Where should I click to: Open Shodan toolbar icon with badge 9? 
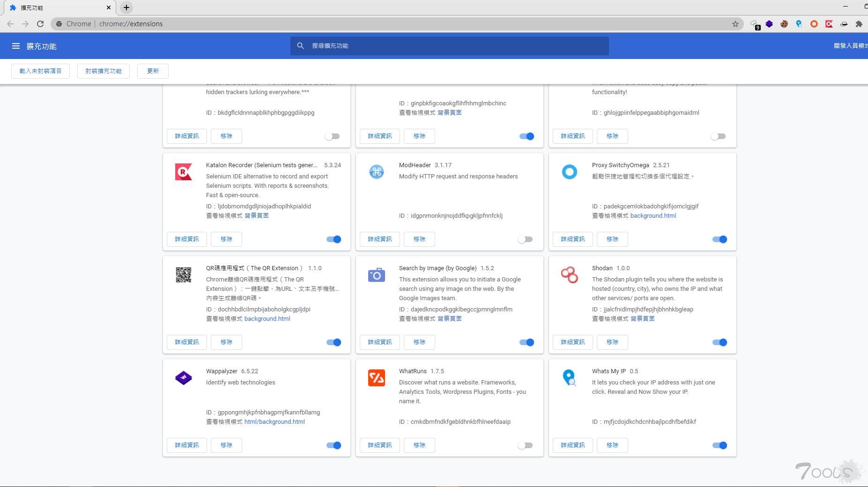click(755, 24)
